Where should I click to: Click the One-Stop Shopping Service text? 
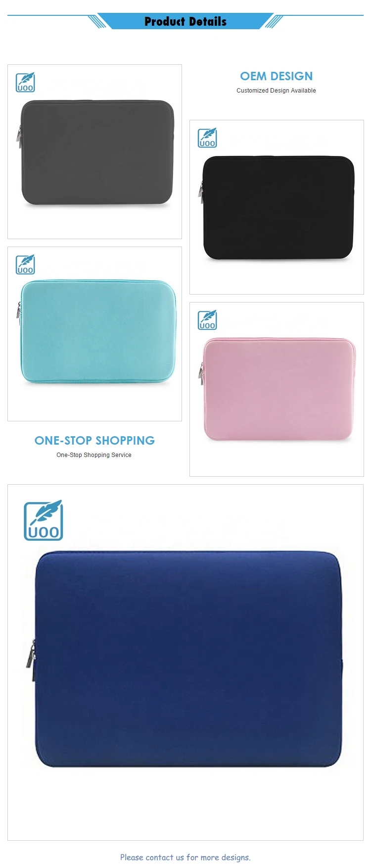coord(94,455)
